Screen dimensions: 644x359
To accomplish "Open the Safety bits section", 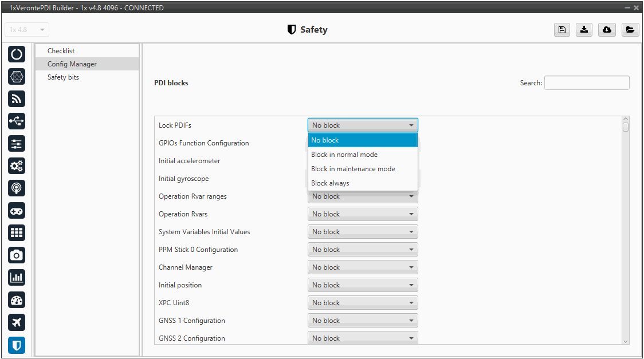I will 63,77.
